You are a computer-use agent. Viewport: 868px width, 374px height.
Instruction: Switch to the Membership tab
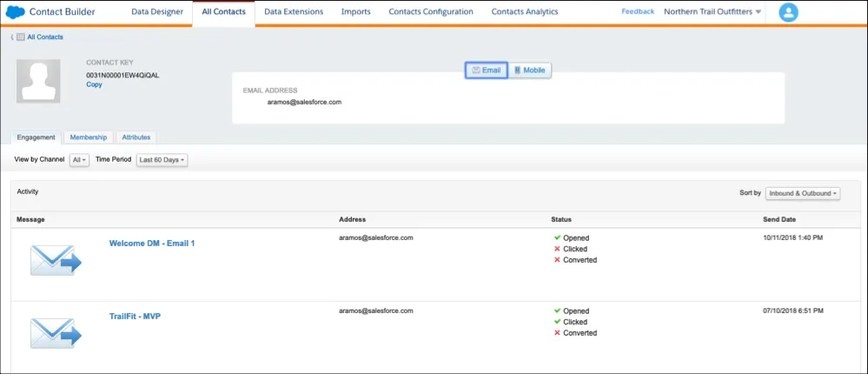point(89,137)
